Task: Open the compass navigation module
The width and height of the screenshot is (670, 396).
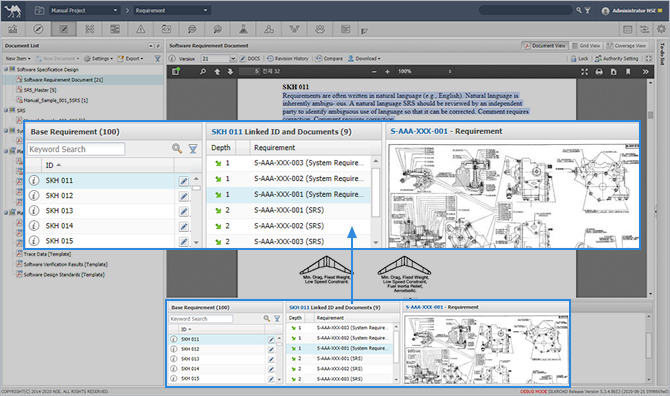Action: (x=38, y=29)
